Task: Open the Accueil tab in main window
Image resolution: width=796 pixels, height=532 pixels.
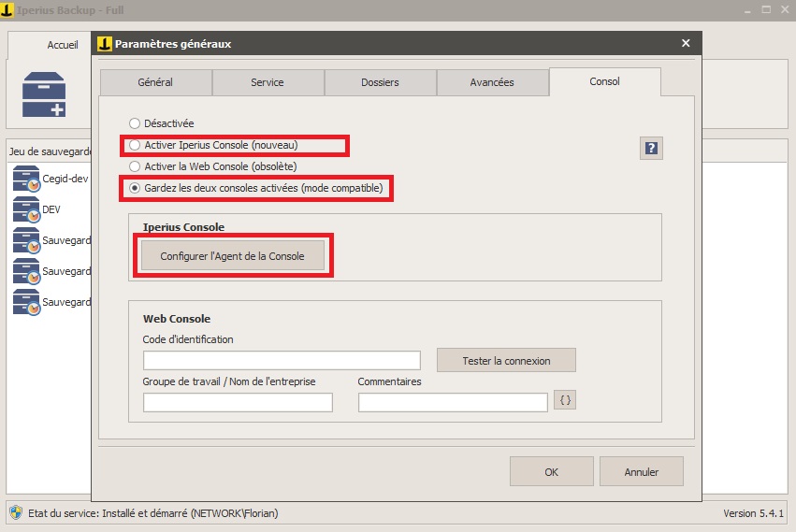Action: [63, 45]
